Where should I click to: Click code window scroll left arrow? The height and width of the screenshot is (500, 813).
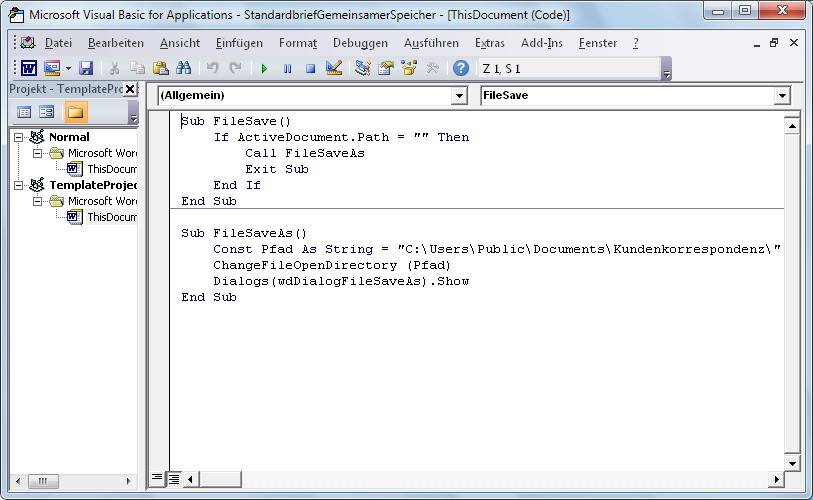190,479
